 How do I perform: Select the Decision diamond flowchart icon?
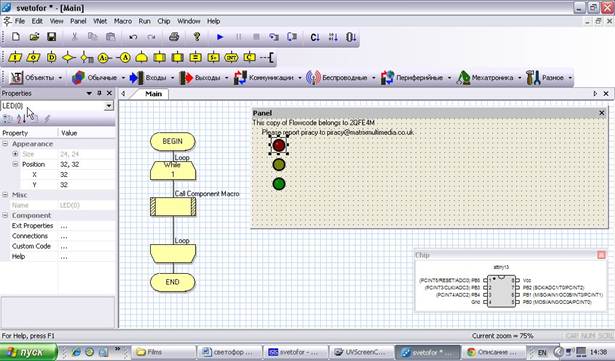coord(69,58)
